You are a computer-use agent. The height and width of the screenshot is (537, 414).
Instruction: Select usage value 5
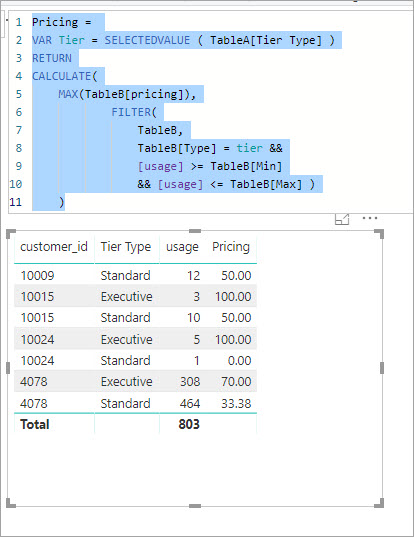pyautogui.click(x=197, y=339)
